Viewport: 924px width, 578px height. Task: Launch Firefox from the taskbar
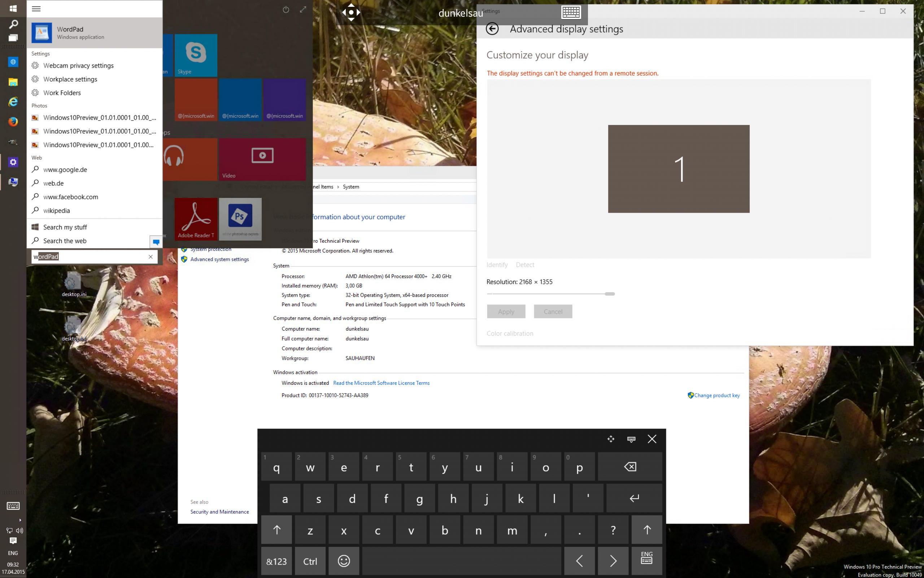[13, 122]
